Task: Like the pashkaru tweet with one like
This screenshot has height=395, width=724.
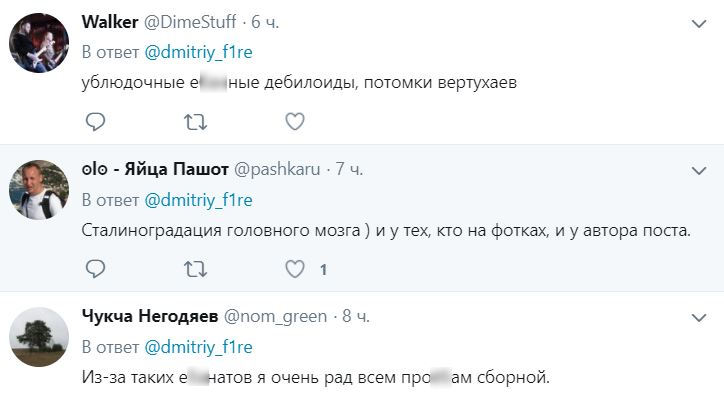Action: click(x=295, y=269)
